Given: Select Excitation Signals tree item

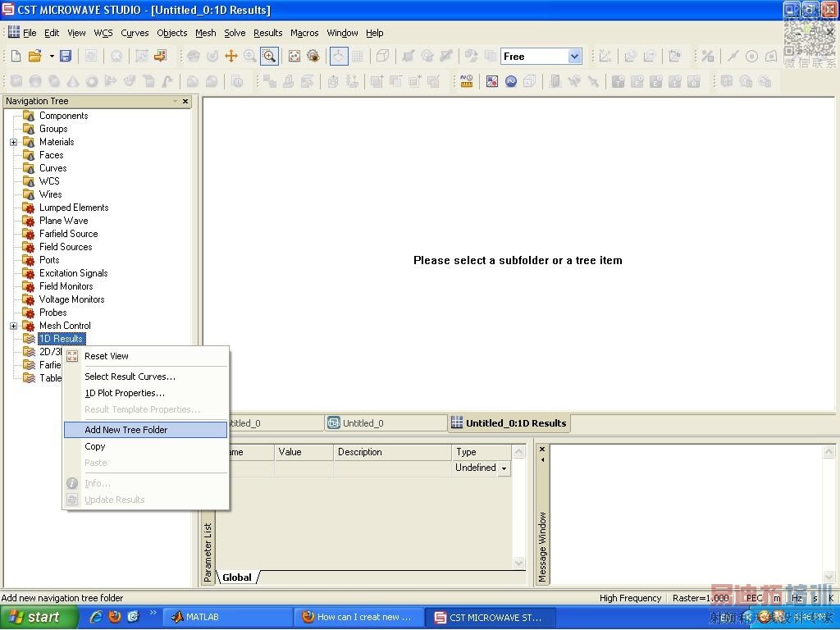Looking at the screenshot, I should tap(73, 273).
